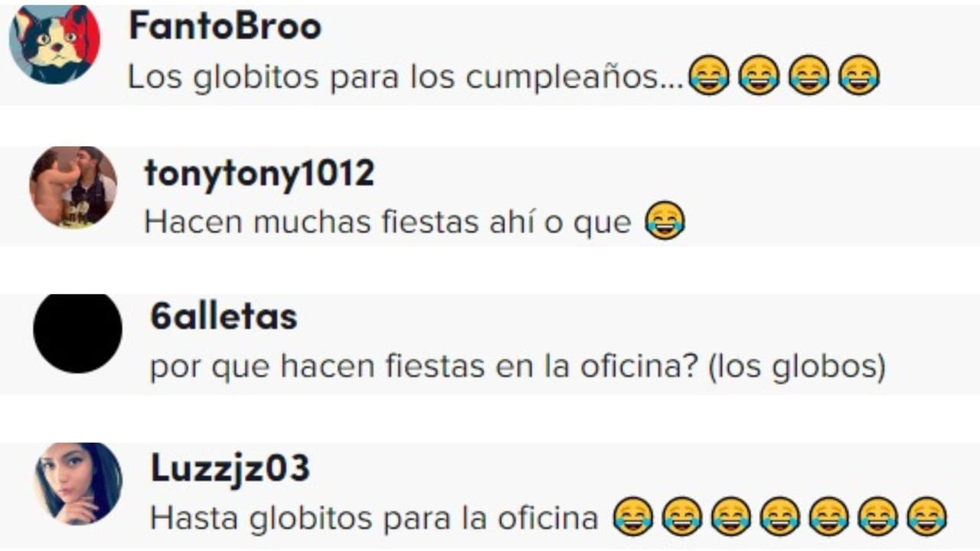Click tonytony1012's profile photo avatar

[73, 187]
